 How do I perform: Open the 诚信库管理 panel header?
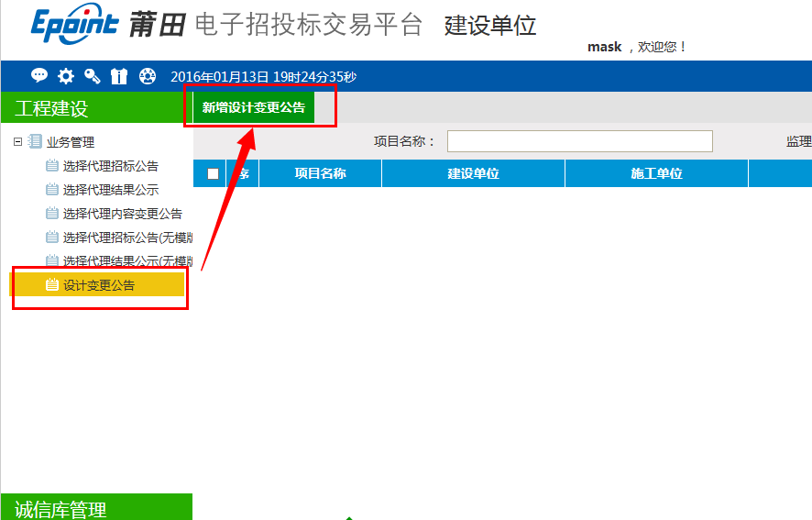(x=97, y=507)
